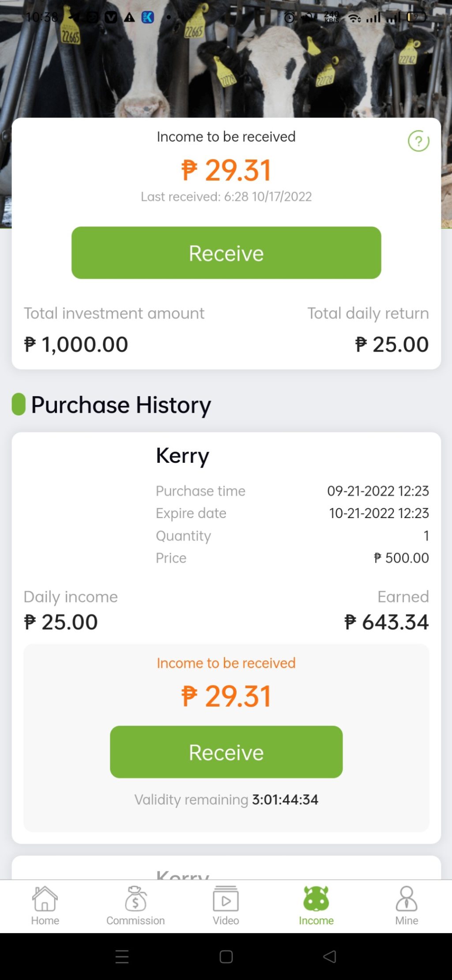The height and width of the screenshot is (980, 452).
Task: Tap the Total daily return value
Action: coord(392,344)
